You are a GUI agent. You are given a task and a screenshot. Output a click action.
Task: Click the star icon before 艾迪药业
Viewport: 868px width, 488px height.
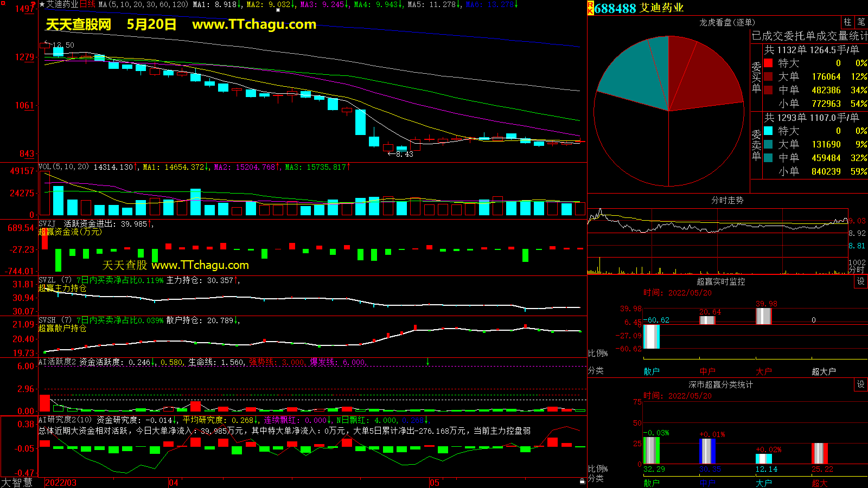42,4
